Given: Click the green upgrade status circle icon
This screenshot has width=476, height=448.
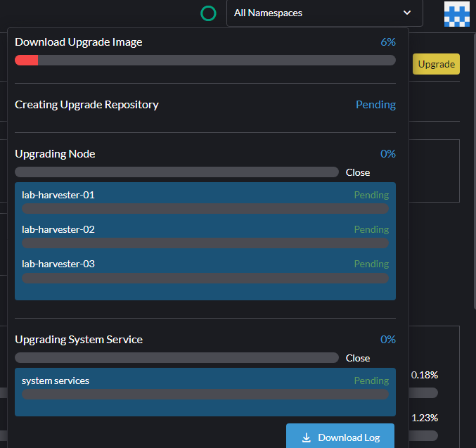Looking at the screenshot, I should click(208, 13).
